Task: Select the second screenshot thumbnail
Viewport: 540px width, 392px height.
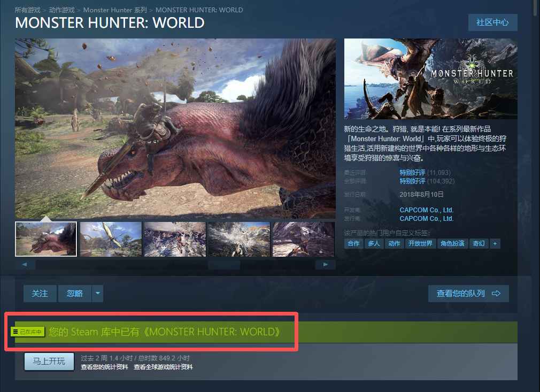Action: pyautogui.click(x=111, y=239)
